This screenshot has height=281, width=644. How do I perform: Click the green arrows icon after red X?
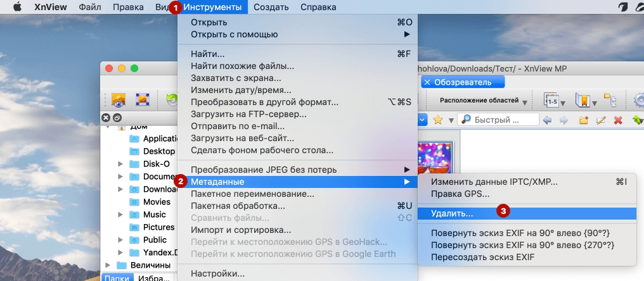pos(638,120)
